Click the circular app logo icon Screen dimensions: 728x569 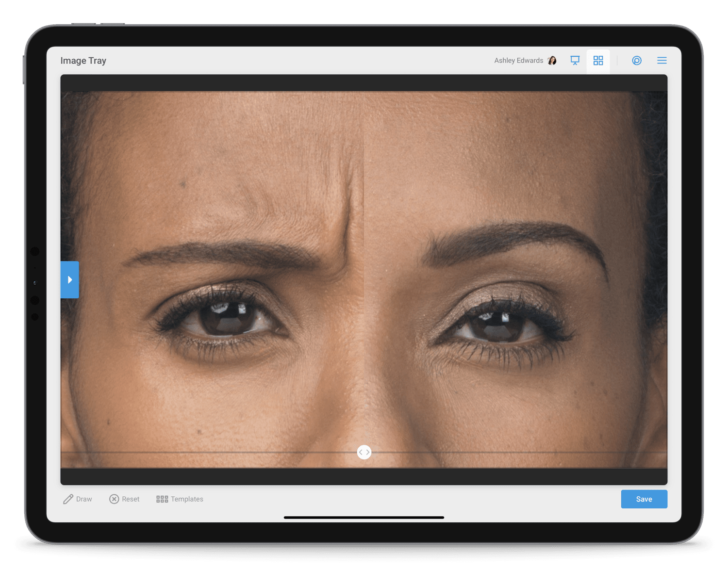point(637,60)
